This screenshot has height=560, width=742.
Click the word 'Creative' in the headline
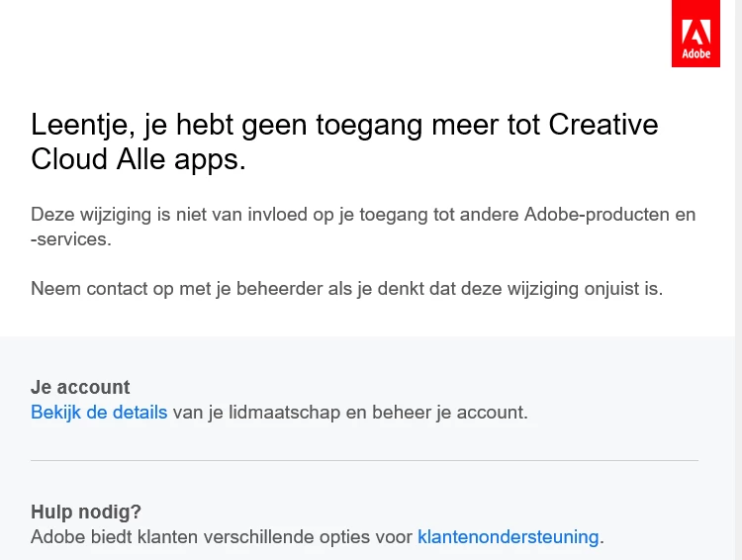click(x=603, y=125)
